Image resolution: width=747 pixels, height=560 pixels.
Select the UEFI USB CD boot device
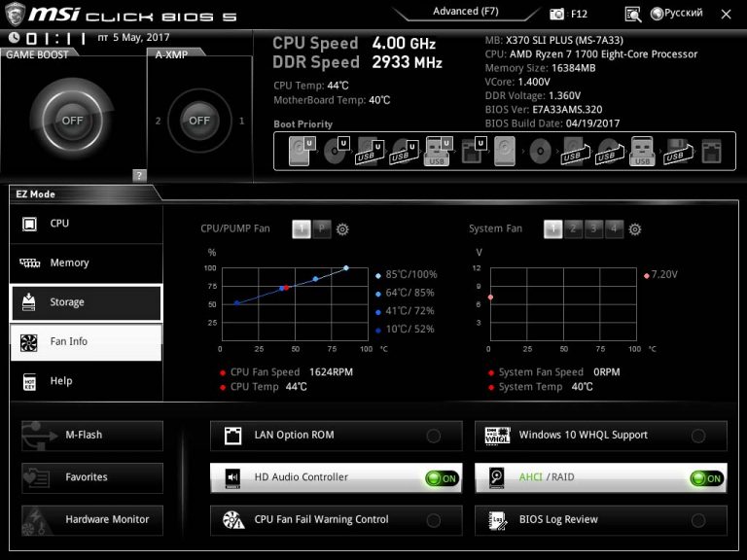(x=404, y=152)
